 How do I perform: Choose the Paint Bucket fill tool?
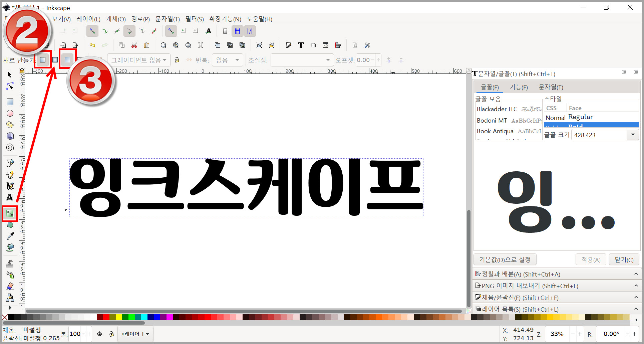10,247
